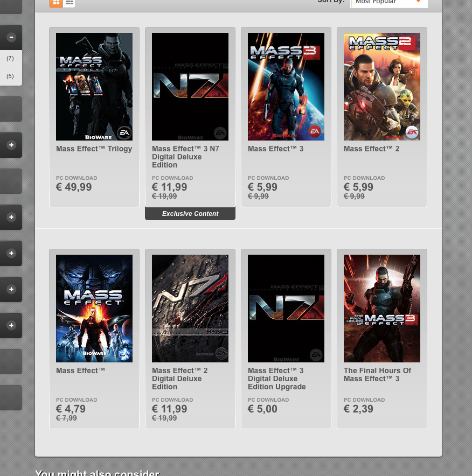The image size is (472, 476).
Task: Open Mass Effect 3 N7 Digital Deluxe cover
Action: tap(190, 87)
